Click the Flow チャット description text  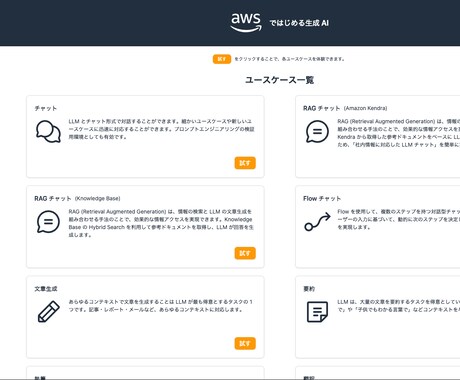(398, 219)
